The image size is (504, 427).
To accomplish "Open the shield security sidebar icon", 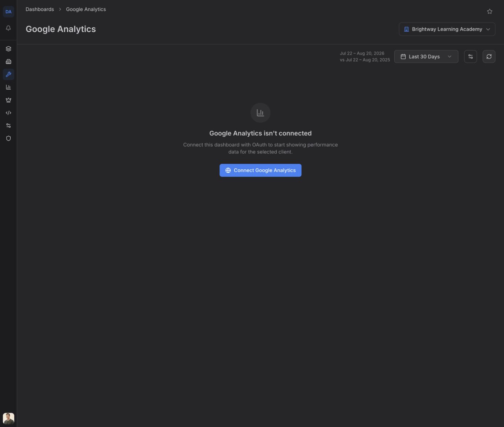I will coord(9,138).
